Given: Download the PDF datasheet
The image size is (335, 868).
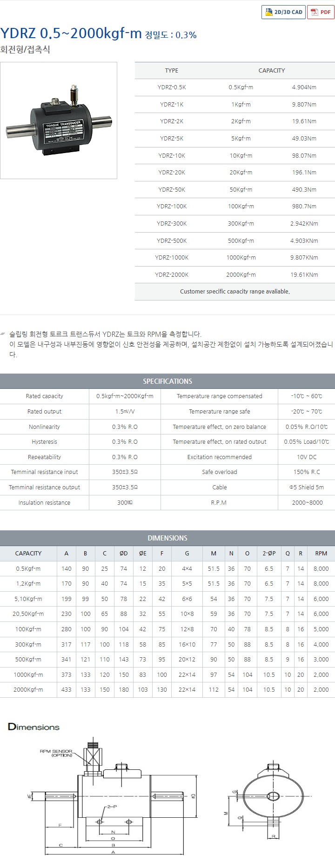Looking at the screenshot, I should pyautogui.click(x=321, y=12).
